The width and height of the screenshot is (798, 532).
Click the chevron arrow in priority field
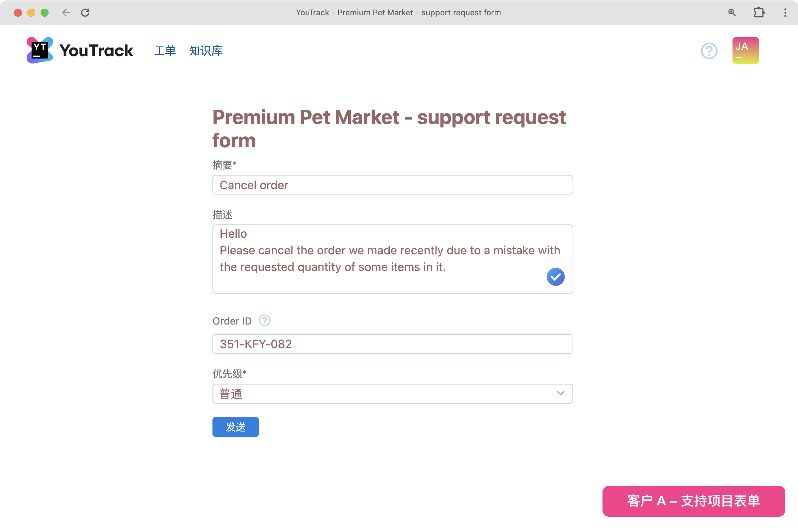click(x=560, y=393)
